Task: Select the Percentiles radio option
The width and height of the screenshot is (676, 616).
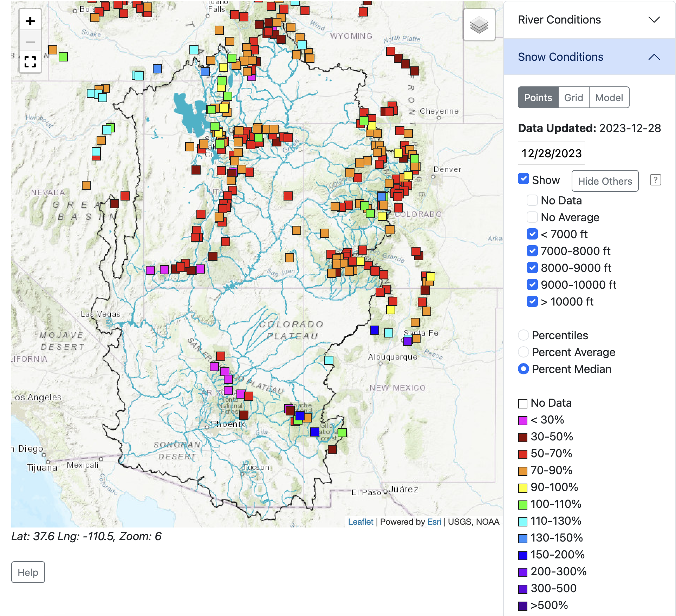Action: point(524,335)
